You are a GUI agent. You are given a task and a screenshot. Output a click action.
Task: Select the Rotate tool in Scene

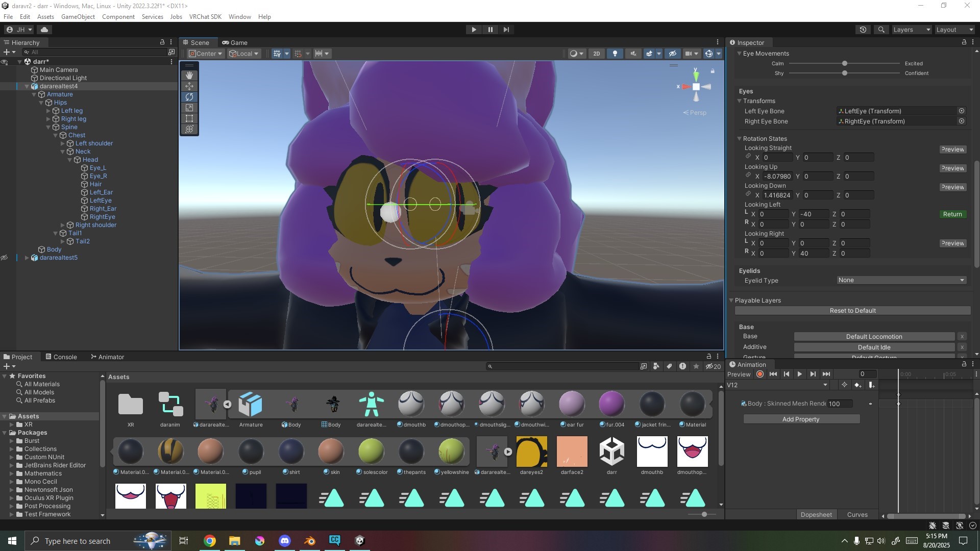pos(189,97)
